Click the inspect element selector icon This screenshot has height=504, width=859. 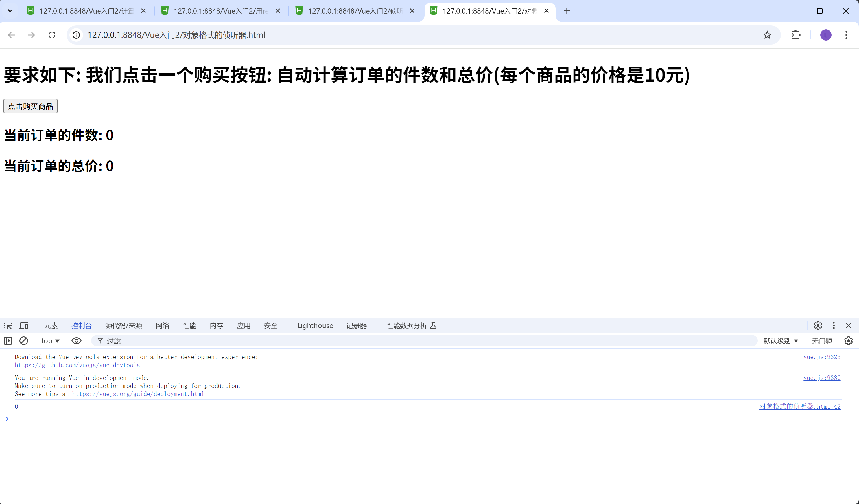pyautogui.click(x=8, y=325)
